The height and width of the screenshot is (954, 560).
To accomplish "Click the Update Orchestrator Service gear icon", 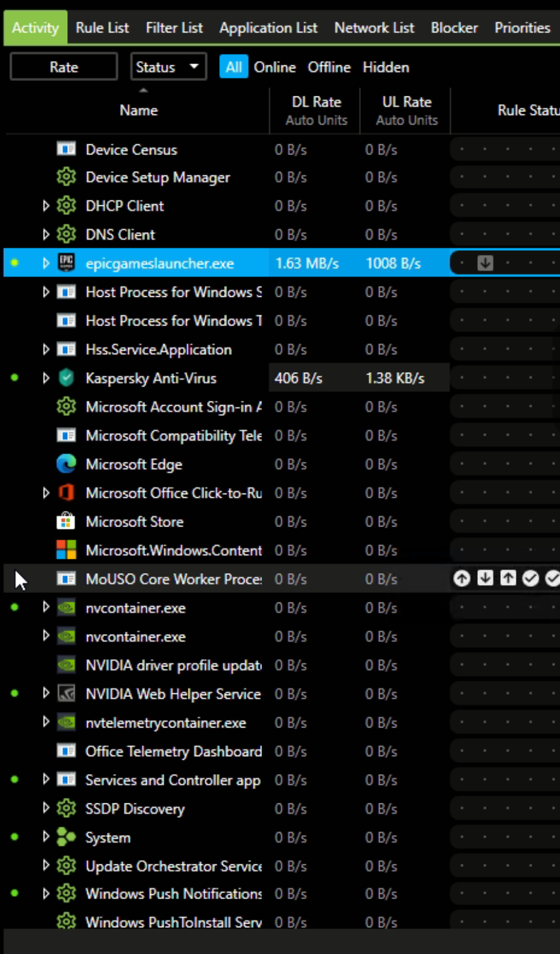I will [66, 866].
